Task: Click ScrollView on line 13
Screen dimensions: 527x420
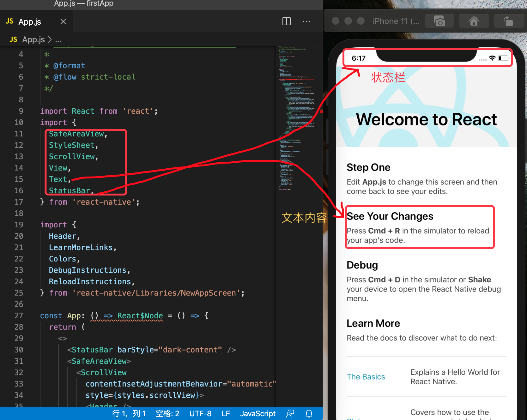Action: point(72,156)
